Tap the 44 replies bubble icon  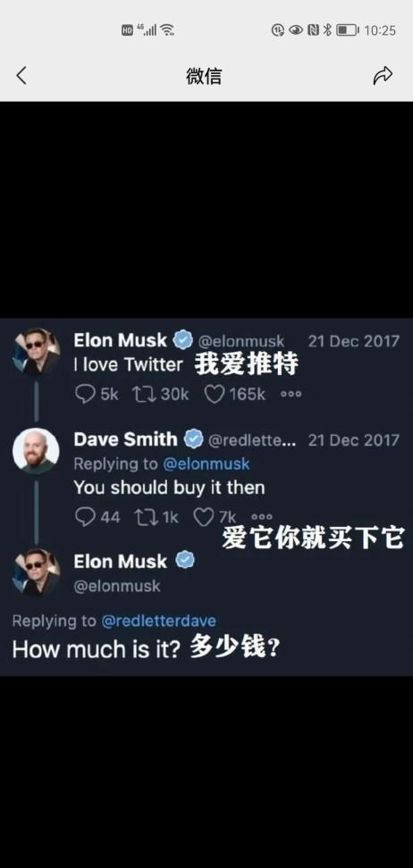click(x=85, y=517)
